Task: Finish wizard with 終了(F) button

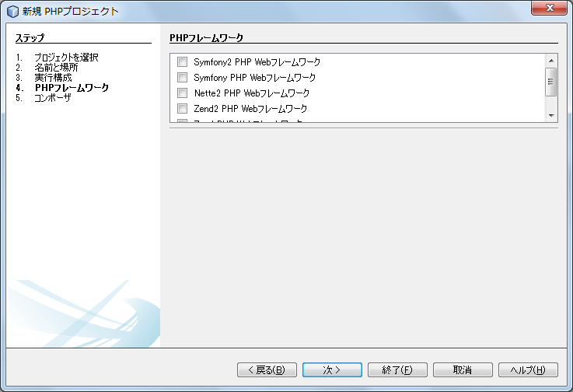Action: coord(397,369)
